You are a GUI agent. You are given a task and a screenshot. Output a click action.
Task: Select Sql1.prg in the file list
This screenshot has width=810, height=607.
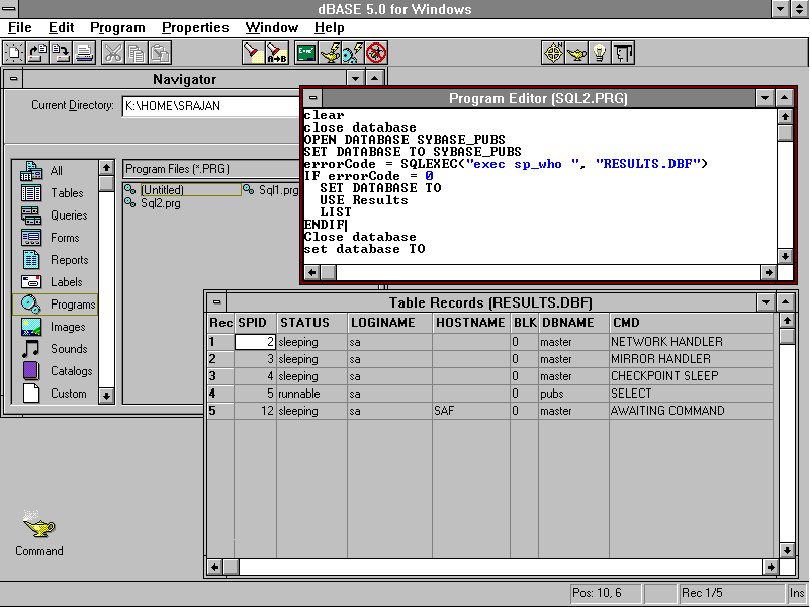[x=271, y=190]
